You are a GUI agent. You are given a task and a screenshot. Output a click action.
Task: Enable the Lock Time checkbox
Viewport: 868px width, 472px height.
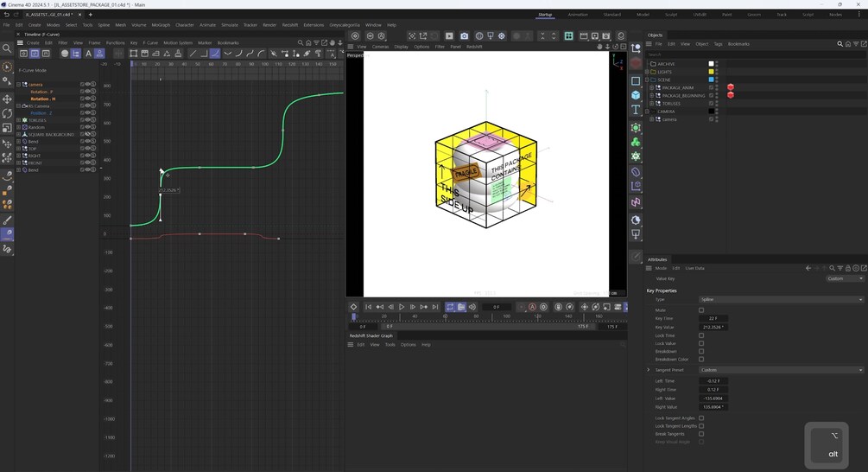[701, 335]
